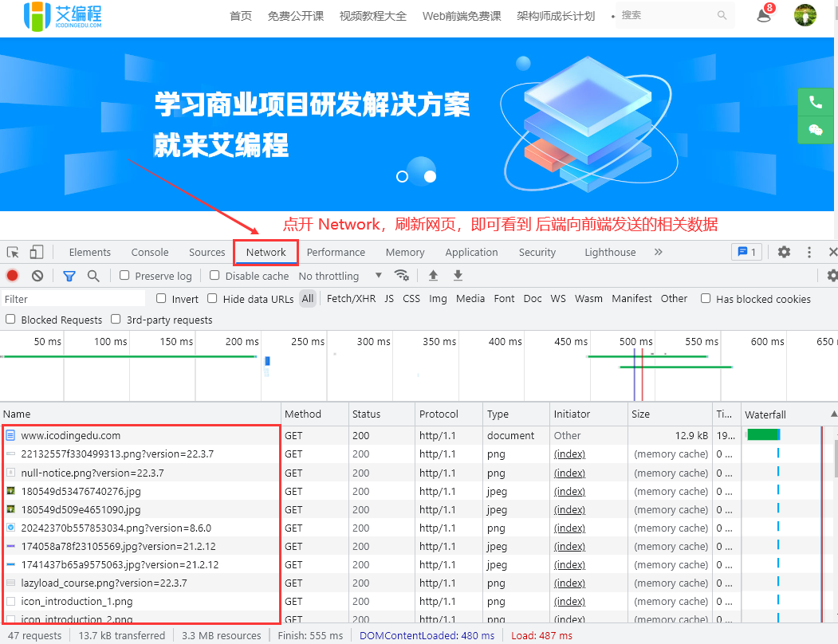Click the website search magnifier icon
The image size is (838, 644).
[722, 15]
